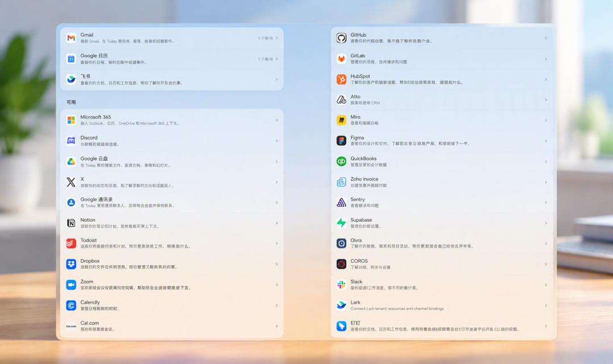
Task: Click the green Supabase bolt icon
Action: click(x=341, y=223)
